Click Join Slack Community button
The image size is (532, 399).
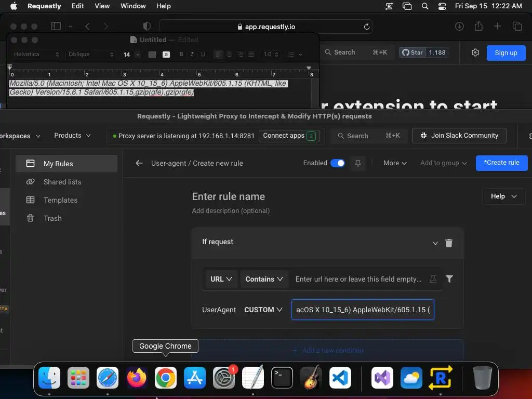[459, 136]
